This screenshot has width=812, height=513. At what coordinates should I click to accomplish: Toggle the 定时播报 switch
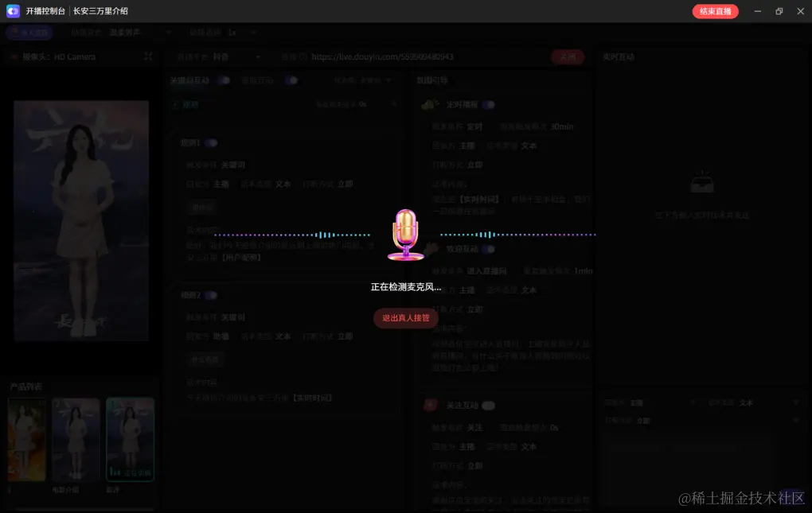click(488, 104)
